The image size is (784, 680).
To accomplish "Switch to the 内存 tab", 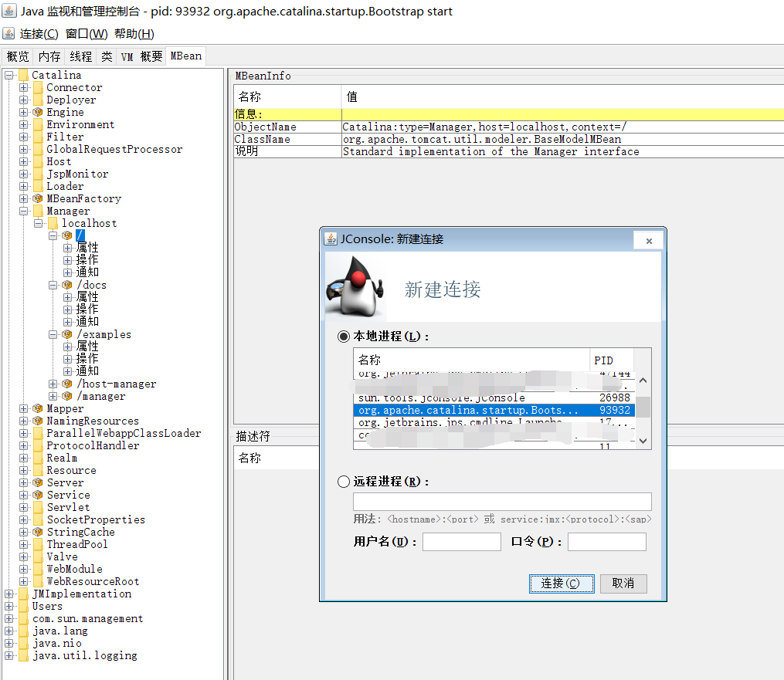I will (x=49, y=56).
